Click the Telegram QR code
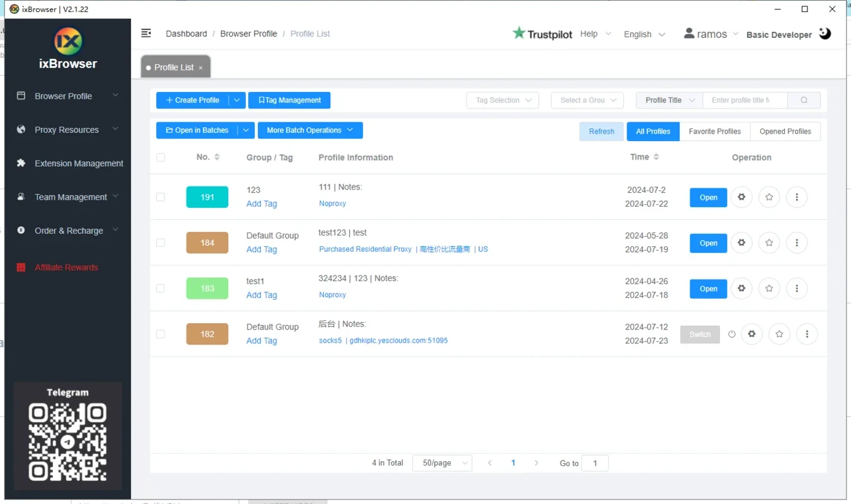The image size is (851, 504). 67,442
